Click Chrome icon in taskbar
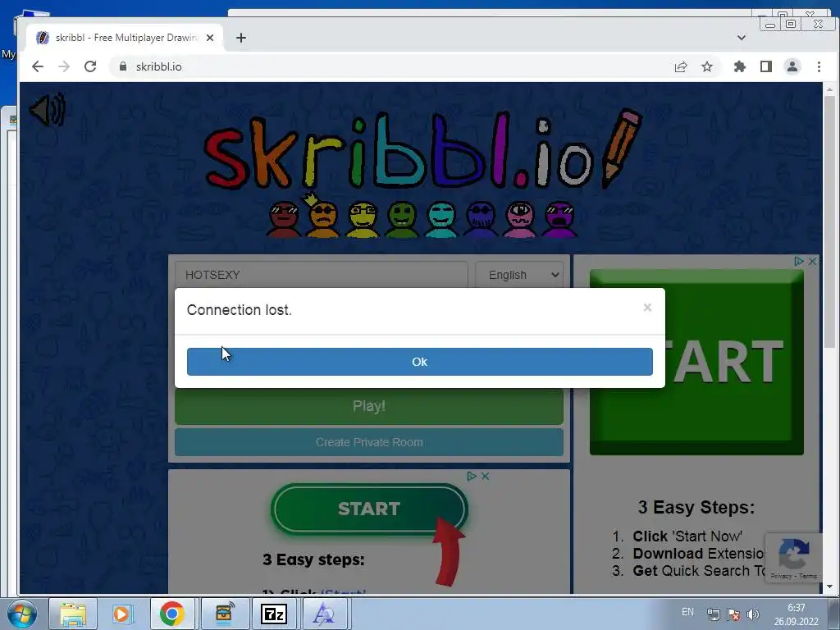 coord(171,614)
